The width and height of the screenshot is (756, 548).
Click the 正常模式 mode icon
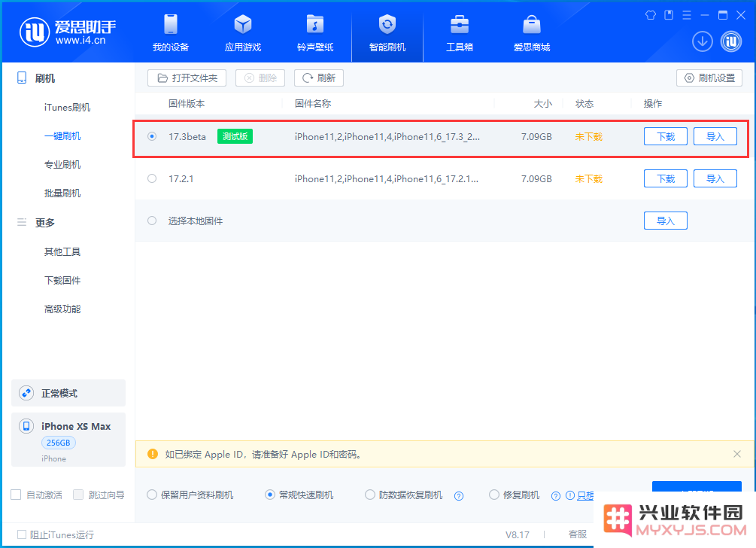tap(26, 393)
